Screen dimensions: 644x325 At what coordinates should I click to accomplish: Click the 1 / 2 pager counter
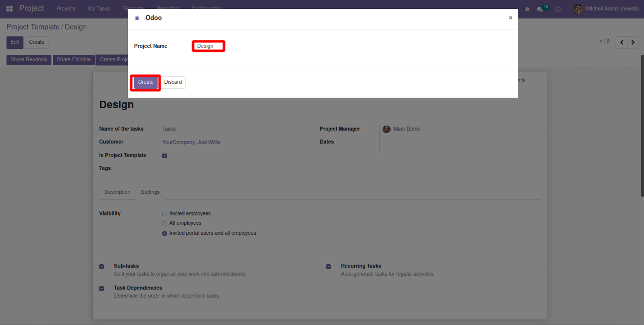605,42
